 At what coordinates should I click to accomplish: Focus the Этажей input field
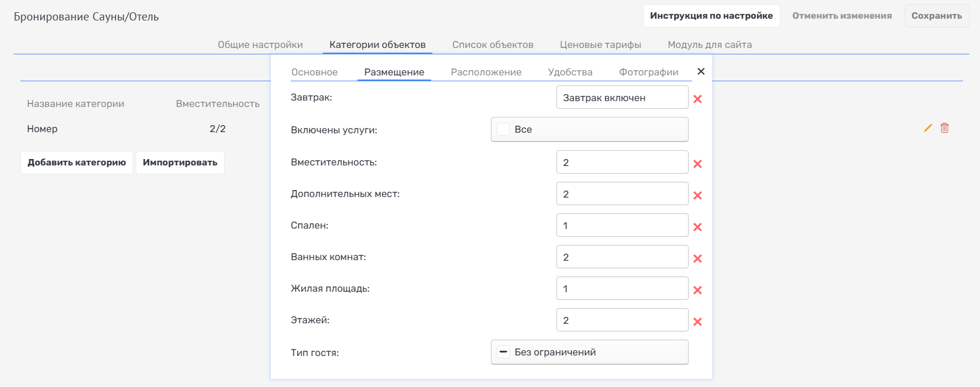[623, 320]
